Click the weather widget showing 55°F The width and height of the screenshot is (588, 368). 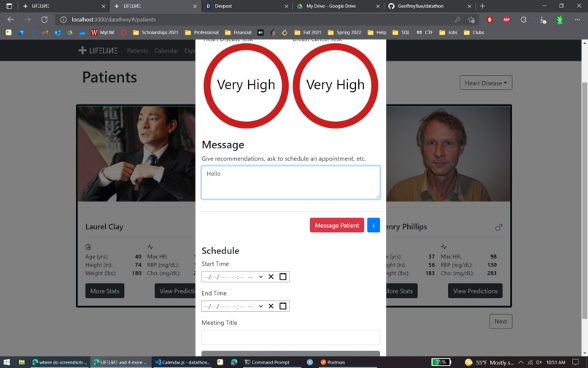click(x=489, y=362)
